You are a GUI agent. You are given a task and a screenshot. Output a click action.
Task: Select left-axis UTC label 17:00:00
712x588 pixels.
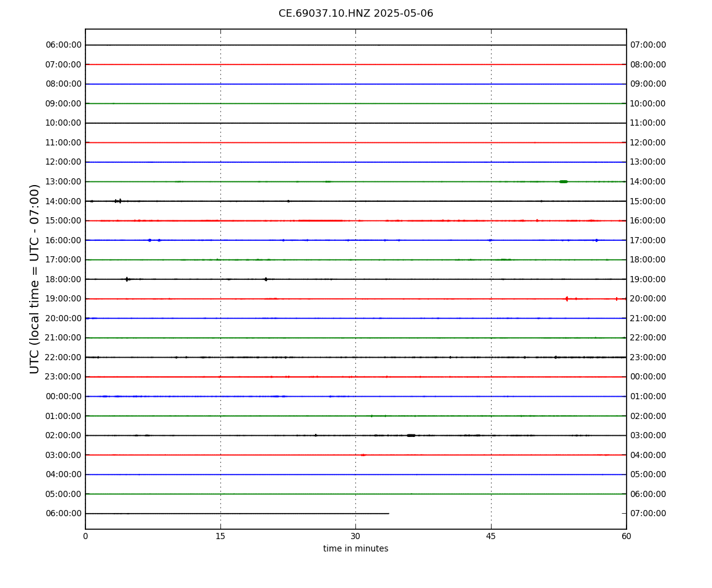(64, 260)
